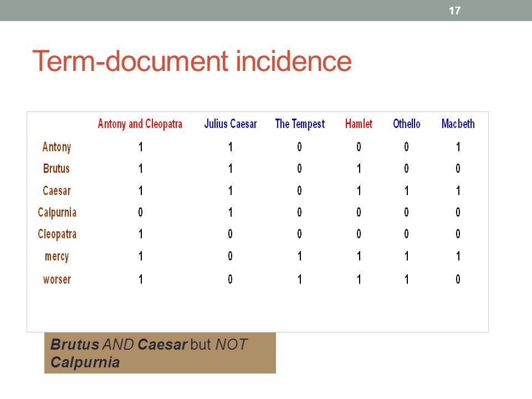This screenshot has width=532, height=399.
Task: Select the Julius Caesar column header
Action: pyautogui.click(x=231, y=124)
